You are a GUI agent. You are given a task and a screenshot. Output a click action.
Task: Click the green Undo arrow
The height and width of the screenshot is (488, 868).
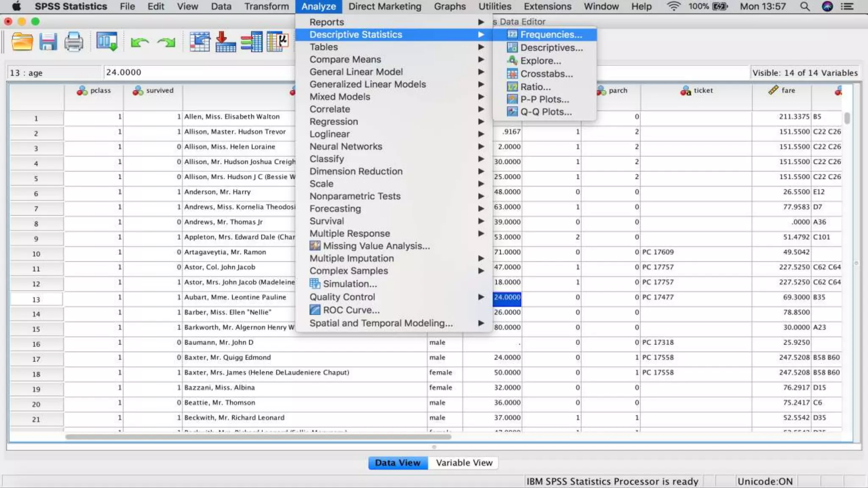click(139, 42)
